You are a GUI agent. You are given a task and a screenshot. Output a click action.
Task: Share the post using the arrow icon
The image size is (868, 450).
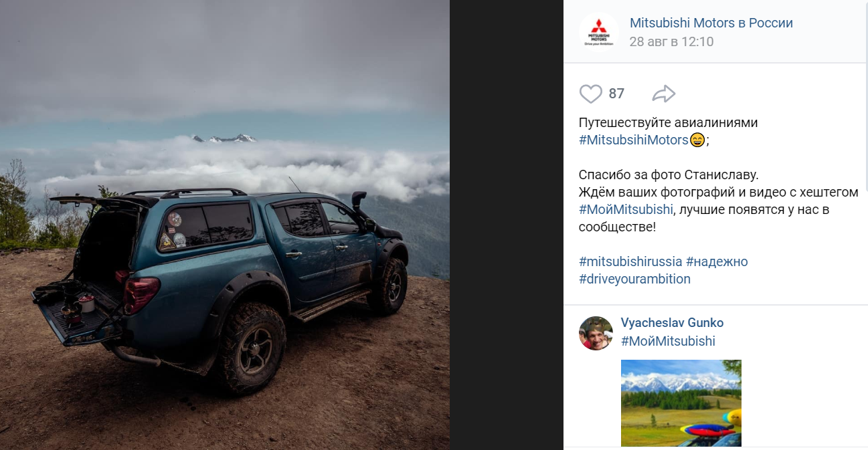click(664, 94)
